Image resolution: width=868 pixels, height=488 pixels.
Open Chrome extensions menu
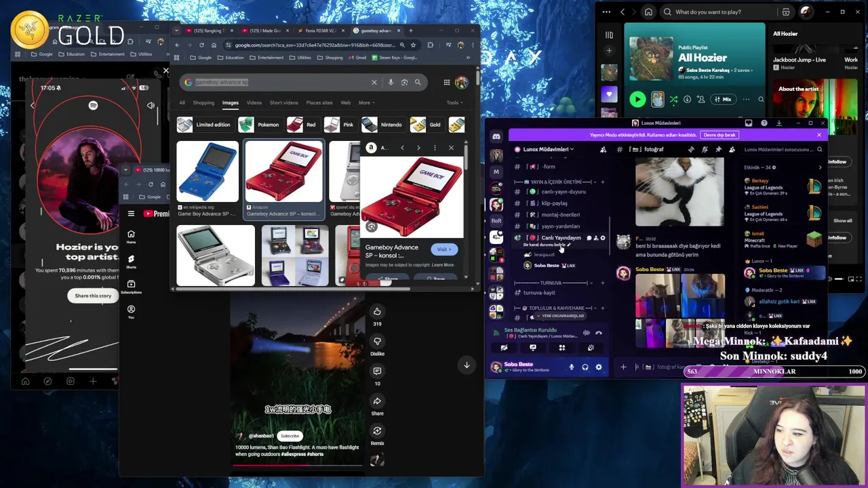point(430,45)
